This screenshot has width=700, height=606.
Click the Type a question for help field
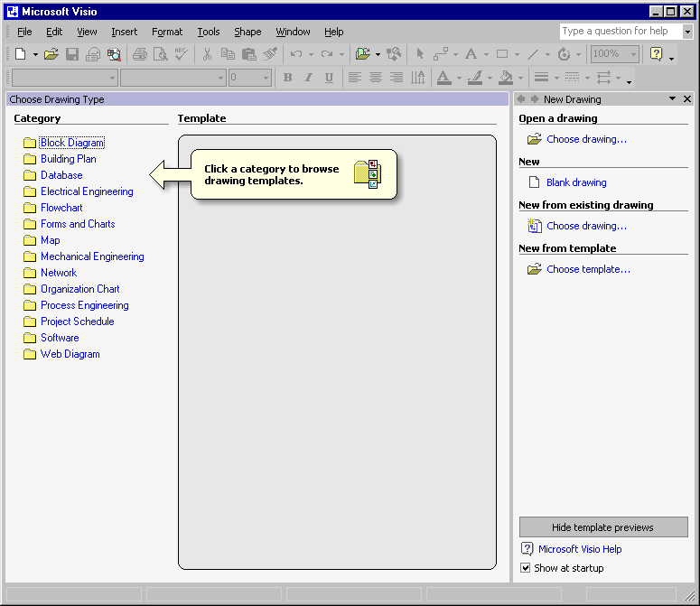coord(621,32)
